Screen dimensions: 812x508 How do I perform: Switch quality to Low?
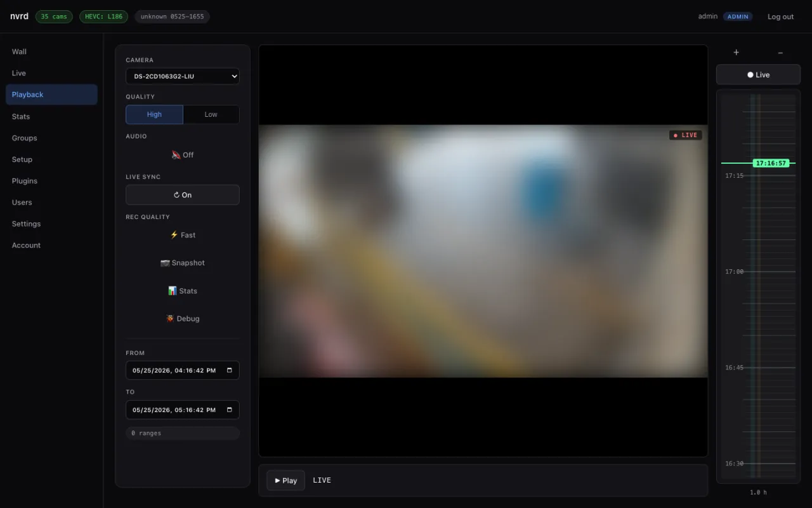click(x=211, y=114)
